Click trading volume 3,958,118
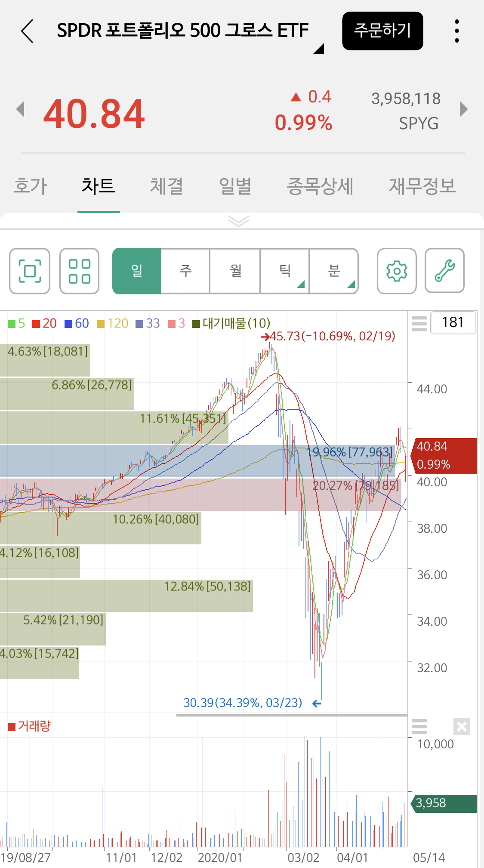Image resolution: width=484 pixels, height=868 pixels. click(406, 99)
